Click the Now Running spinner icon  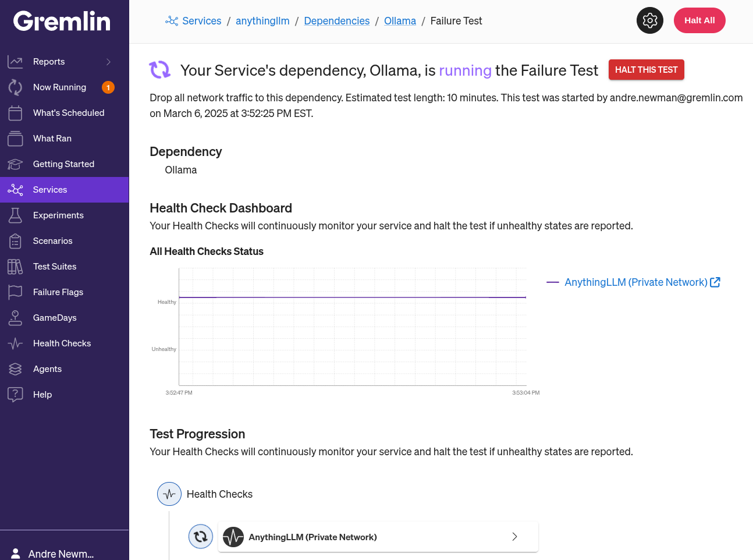pyautogui.click(x=15, y=87)
